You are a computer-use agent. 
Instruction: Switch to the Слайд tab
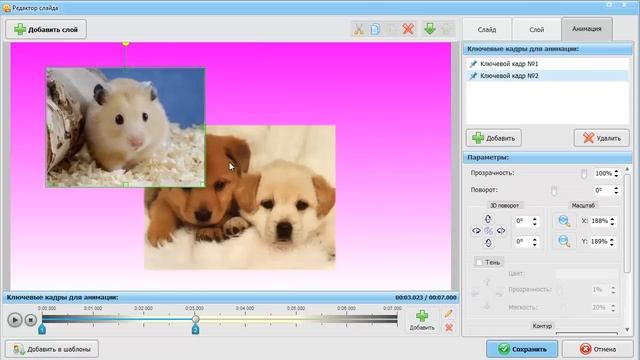(487, 29)
